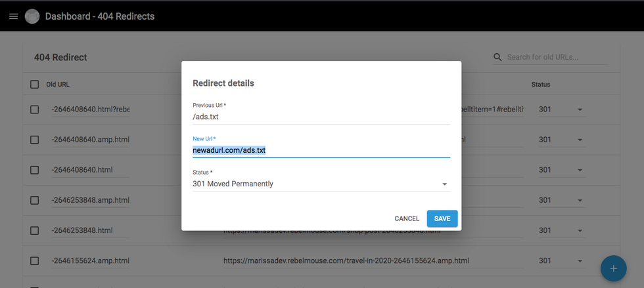Click the New Url input field

point(321,150)
